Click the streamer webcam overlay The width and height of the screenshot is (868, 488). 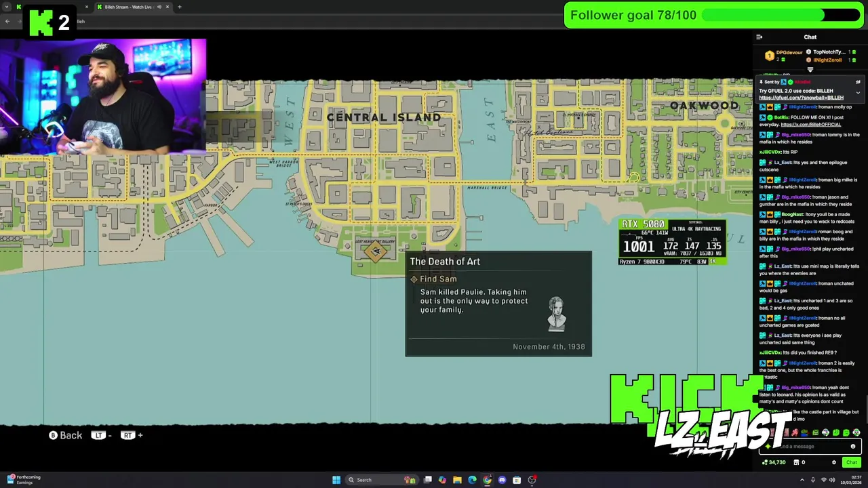pyautogui.click(x=103, y=97)
